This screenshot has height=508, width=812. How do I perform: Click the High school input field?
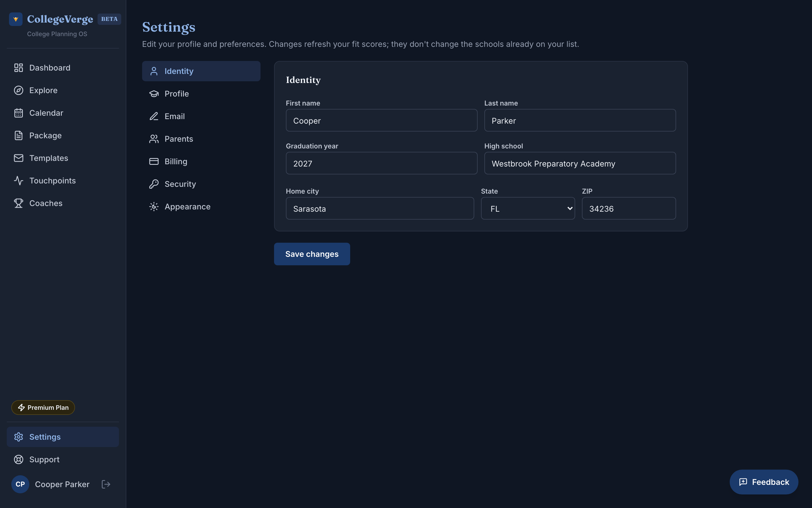pos(580,163)
